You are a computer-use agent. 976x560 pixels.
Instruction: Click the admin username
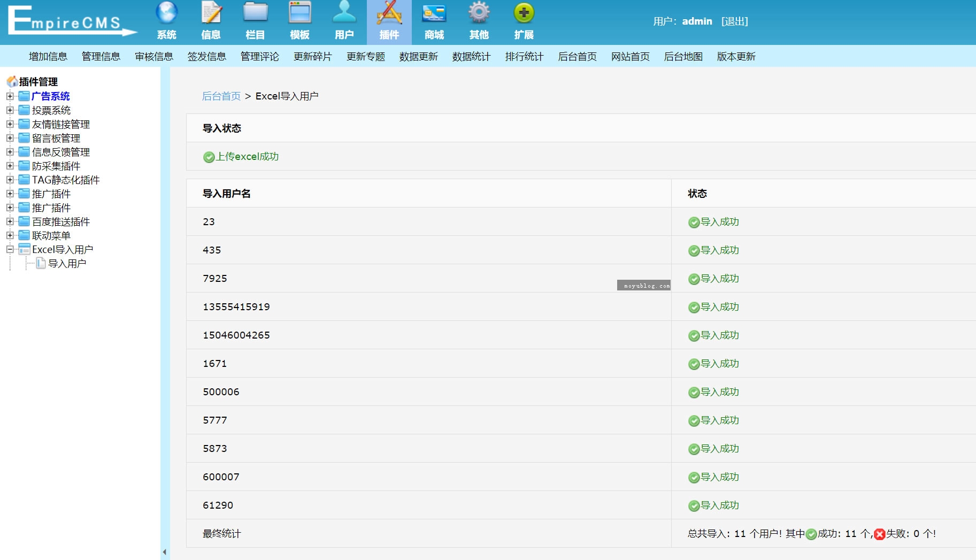698,21
